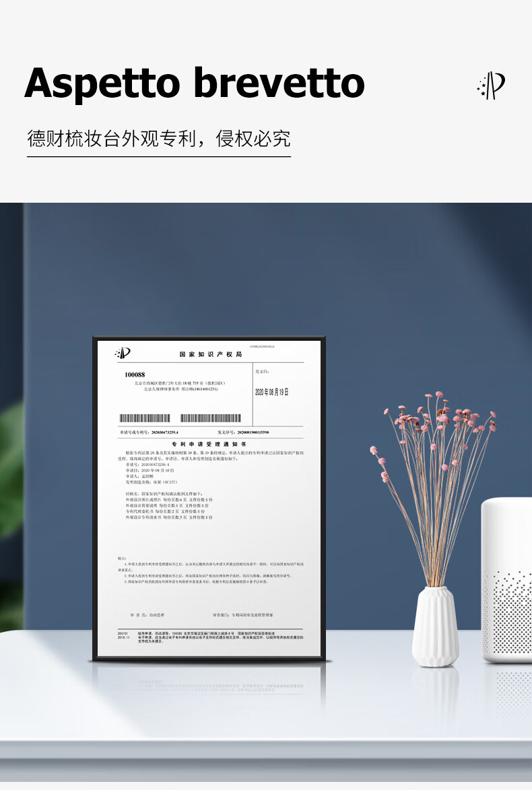The height and width of the screenshot is (790, 532).
Task: Click the 发文序号 serial number field
Action: point(243,432)
